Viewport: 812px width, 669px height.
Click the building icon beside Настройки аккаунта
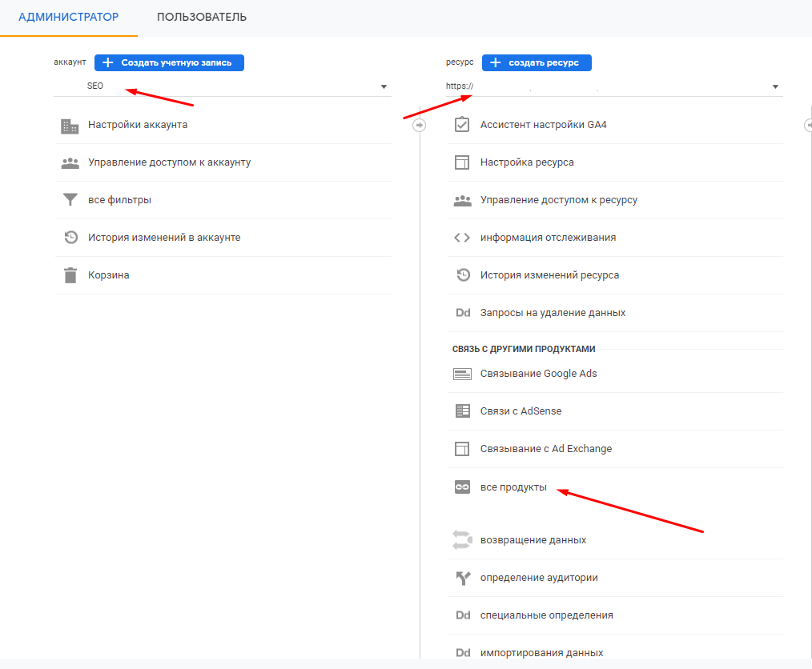pyautogui.click(x=70, y=126)
